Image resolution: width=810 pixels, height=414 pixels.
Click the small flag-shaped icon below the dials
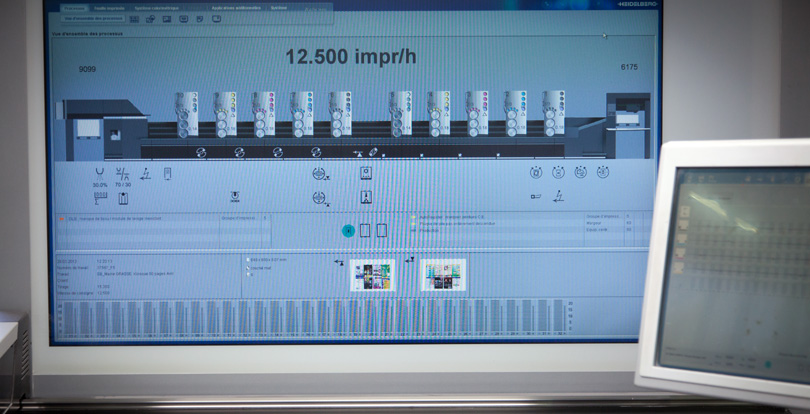[536, 196]
